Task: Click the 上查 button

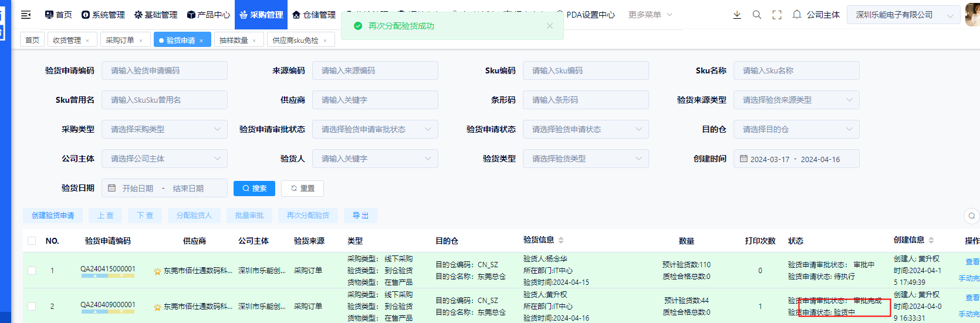Action: (106, 216)
